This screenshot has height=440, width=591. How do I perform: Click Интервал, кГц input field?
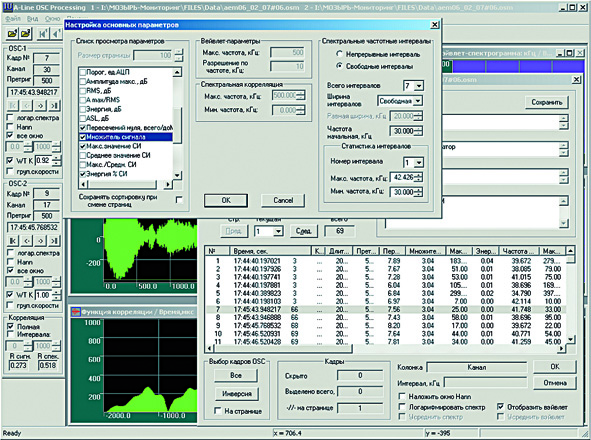(485, 383)
